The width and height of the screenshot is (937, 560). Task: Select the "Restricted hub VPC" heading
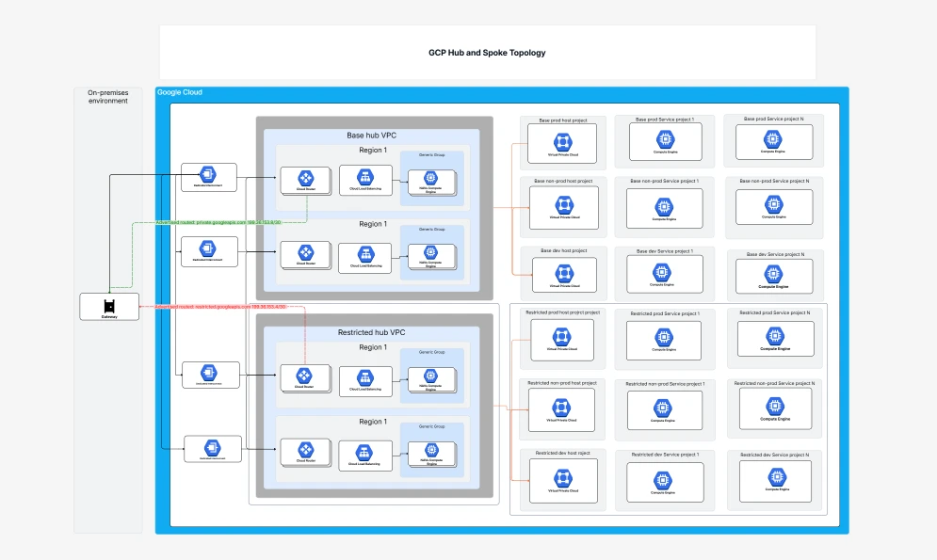pos(372,332)
